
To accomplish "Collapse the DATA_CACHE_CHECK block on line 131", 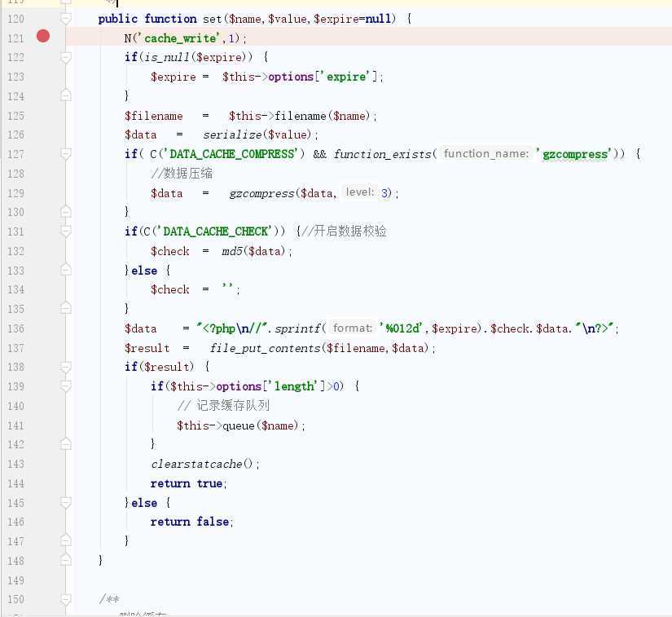I will coord(66,231).
